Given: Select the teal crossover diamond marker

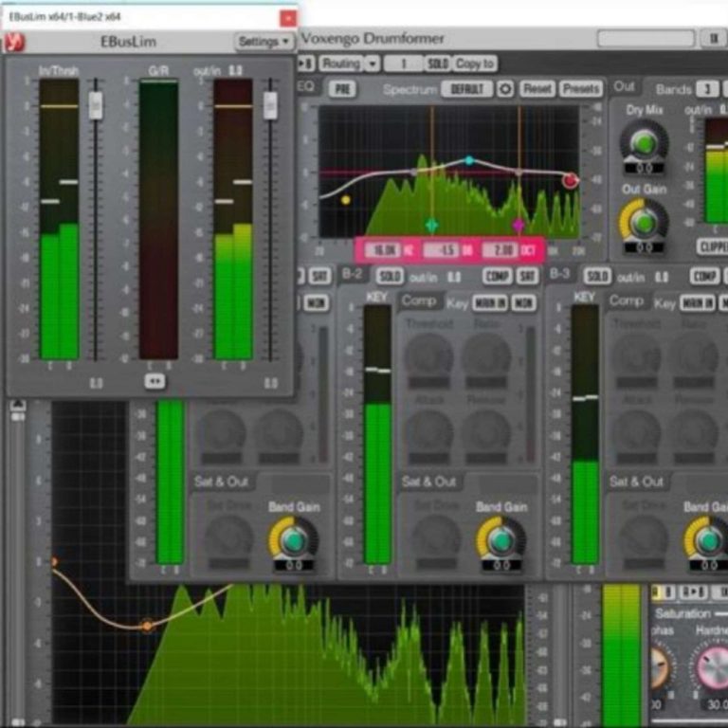Looking at the screenshot, I should coord(432,226).
